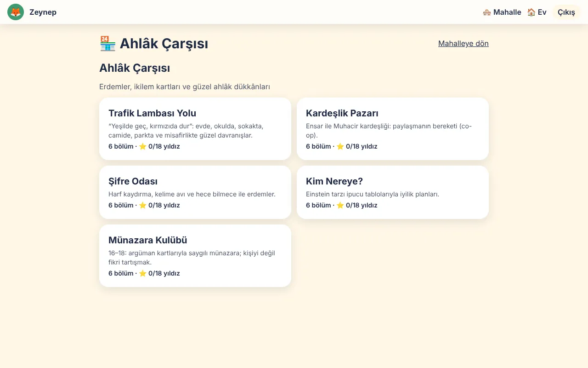Open the Trafik Lambası Yolu card
This screenshot has height=368, width=588.
pos(195,129)
